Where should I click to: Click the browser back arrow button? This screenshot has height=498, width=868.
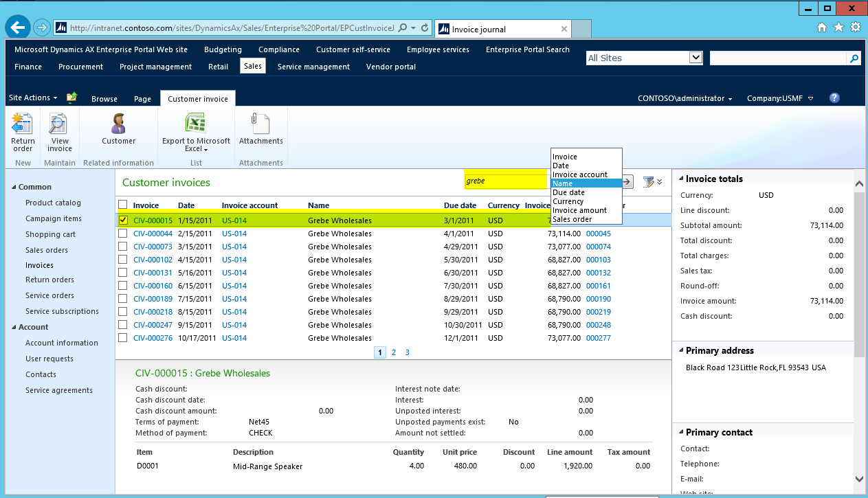coord(18,27)
